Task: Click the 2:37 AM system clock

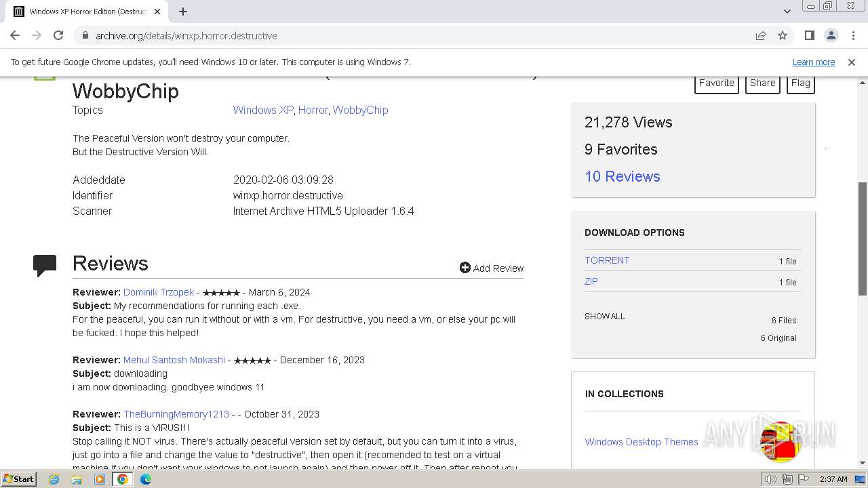Action: pos(833,479)
